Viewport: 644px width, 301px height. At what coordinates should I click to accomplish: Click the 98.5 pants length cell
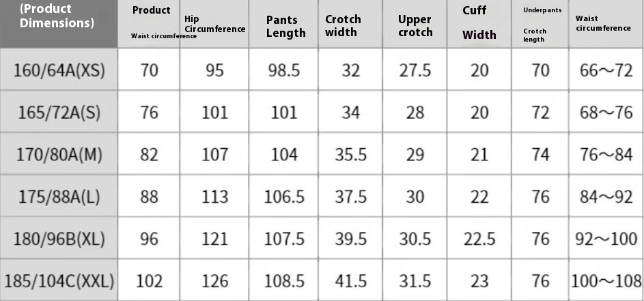[283, 70]
